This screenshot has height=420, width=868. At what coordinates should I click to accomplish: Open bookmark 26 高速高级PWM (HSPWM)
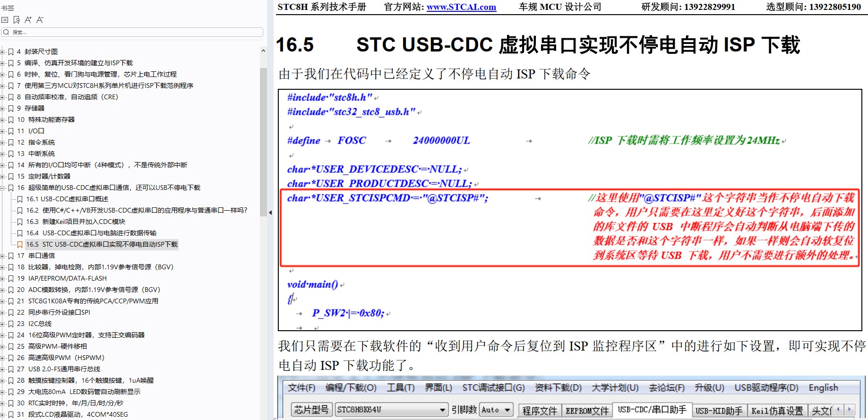point(61,358)
